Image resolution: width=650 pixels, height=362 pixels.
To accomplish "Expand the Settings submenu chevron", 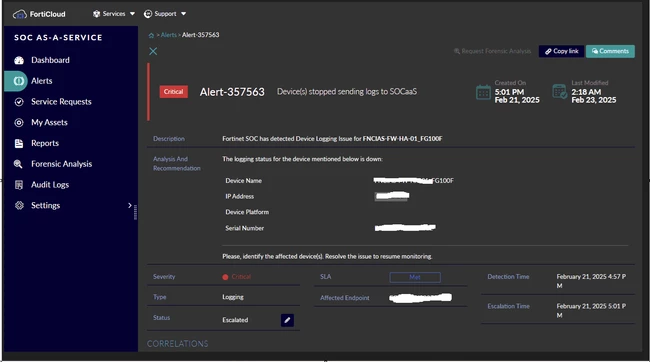I will (130, 205).
